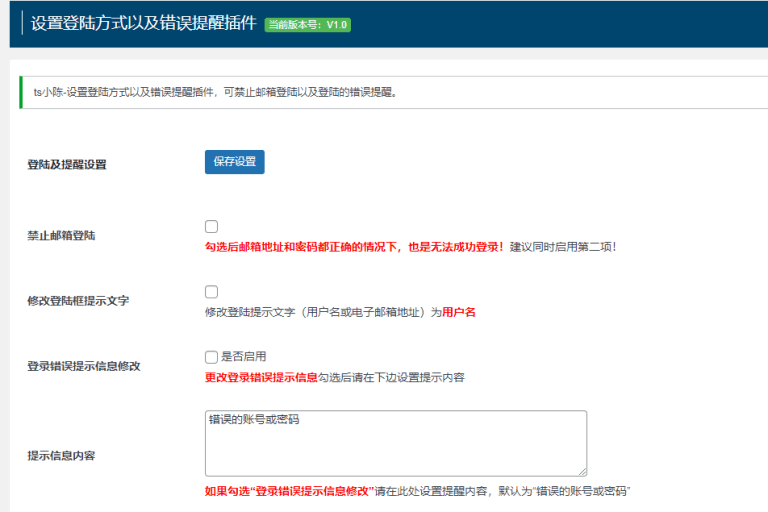Click the 修改登陆框提示文字 row label
Viewport: 768px width, 512px height.
78,301
